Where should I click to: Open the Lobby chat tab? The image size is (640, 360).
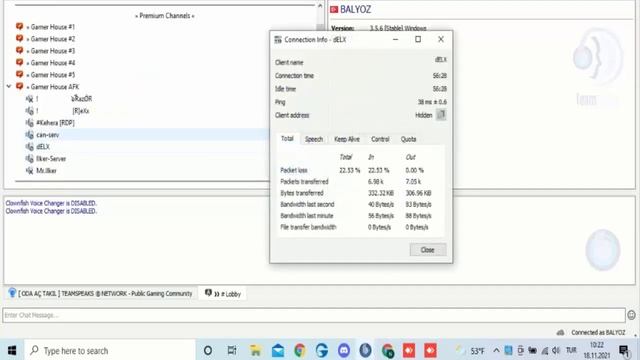coord(223,293)
